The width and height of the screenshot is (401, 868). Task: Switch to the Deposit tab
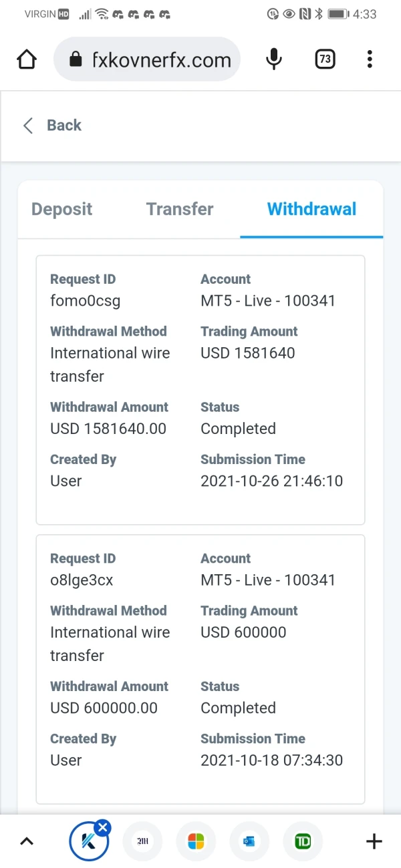pos(62,209)
